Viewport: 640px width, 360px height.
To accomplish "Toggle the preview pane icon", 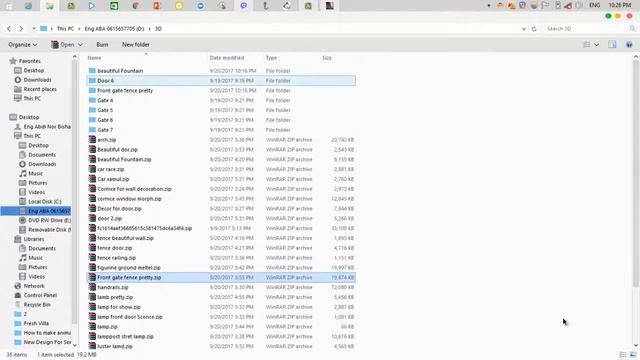I will [x=612, y=44].
